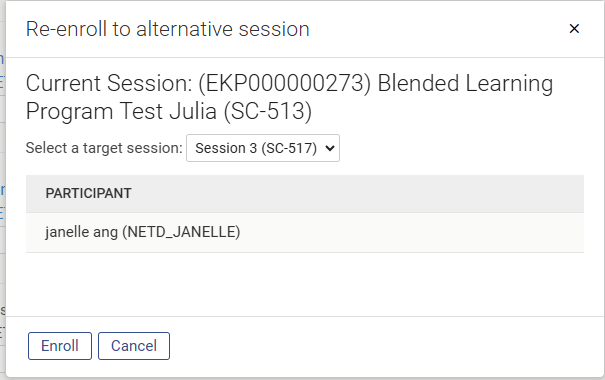
Task: Cancel the re-enrollment
Action: coord(134,346)
